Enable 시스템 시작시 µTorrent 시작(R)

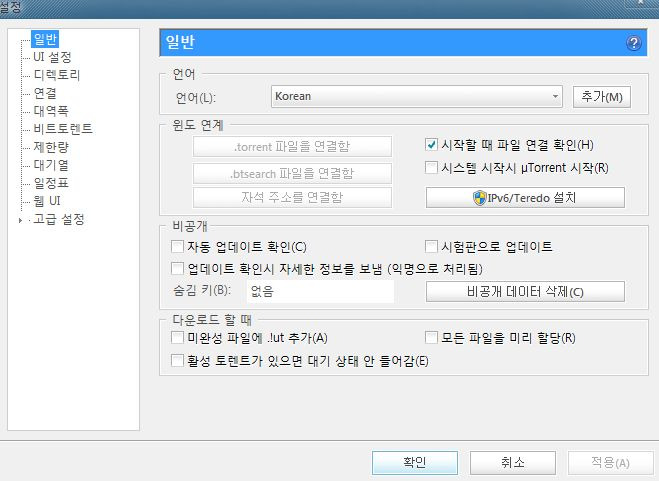431,168
